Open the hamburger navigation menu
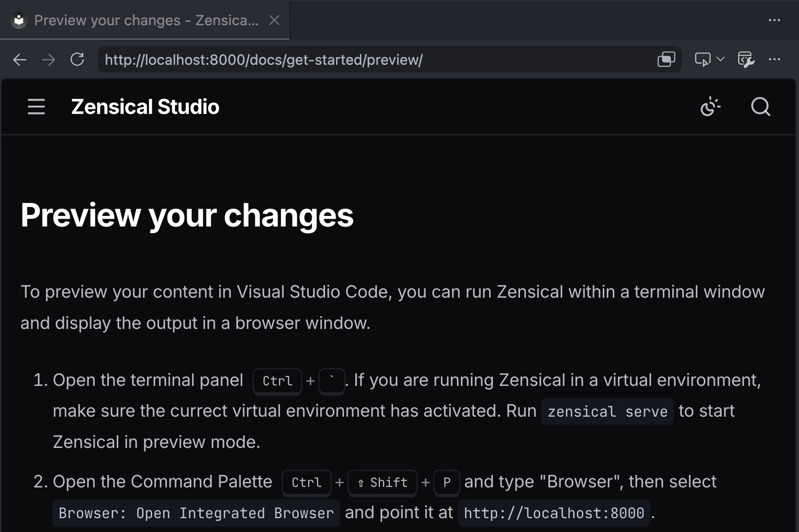 (x=36, y=107)
